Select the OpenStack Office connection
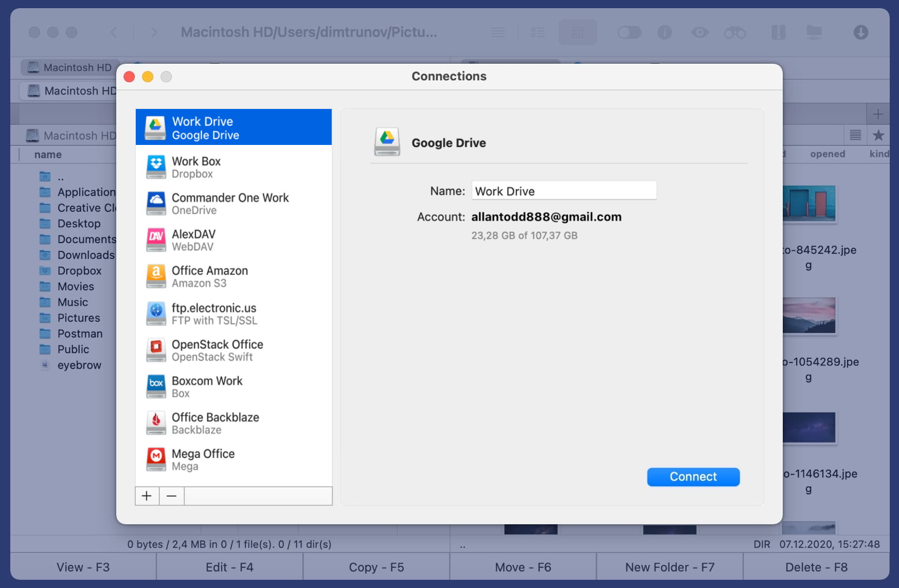 233,350
